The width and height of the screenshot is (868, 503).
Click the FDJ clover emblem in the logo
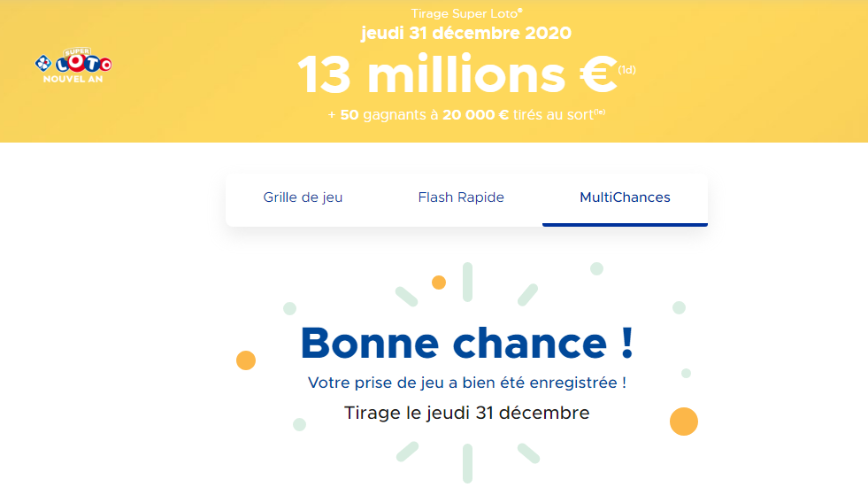click(x=43, y=63)
